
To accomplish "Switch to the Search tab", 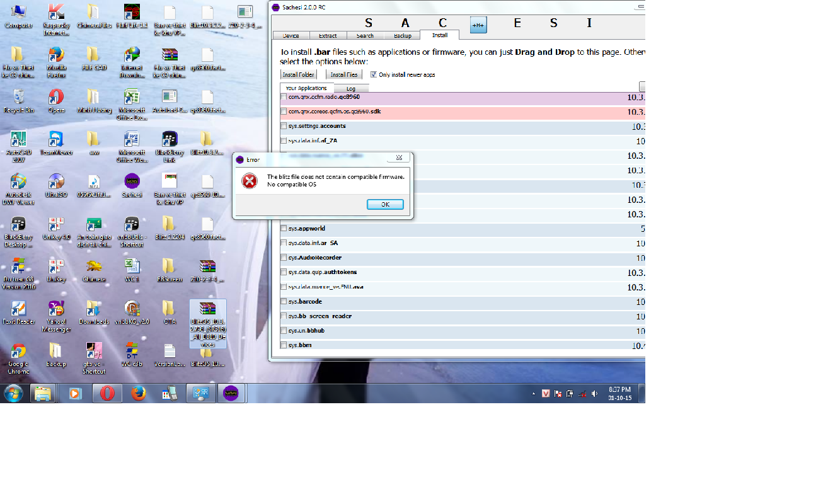I will pyautogui.click(x=365, y=36).
